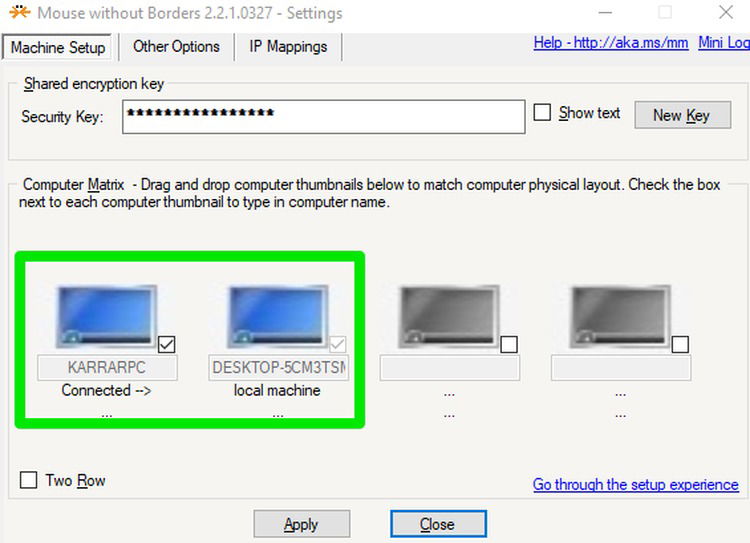Select the Machine Setup tab
Screen dimensions: 750x543
click(x=58, y=47)
